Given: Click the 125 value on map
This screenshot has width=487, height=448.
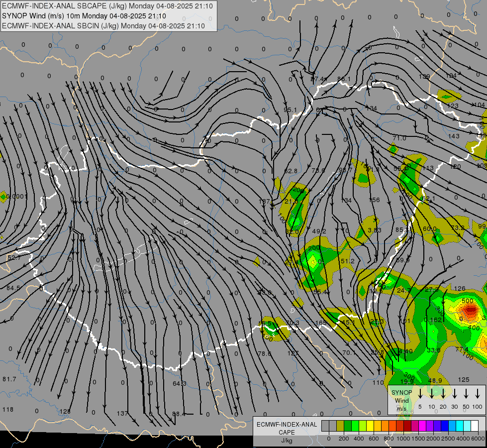Looking at the screenshot, I should coord(464,379).
